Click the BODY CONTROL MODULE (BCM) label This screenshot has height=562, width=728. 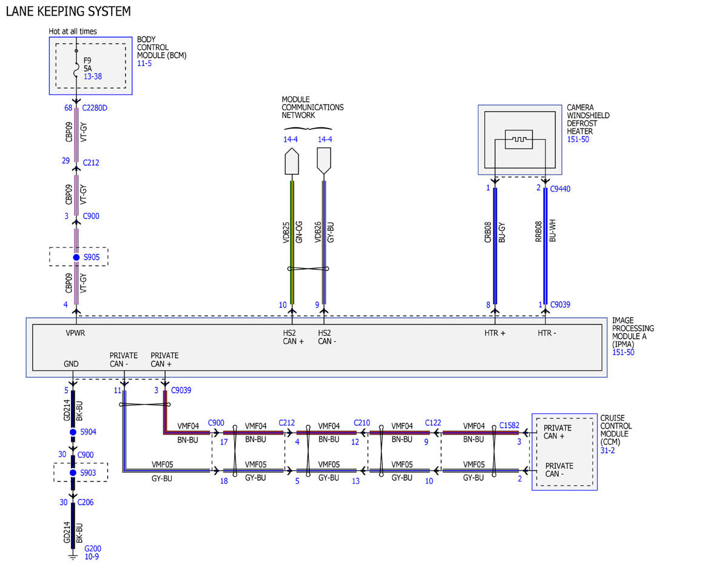(x=161, y=47)
